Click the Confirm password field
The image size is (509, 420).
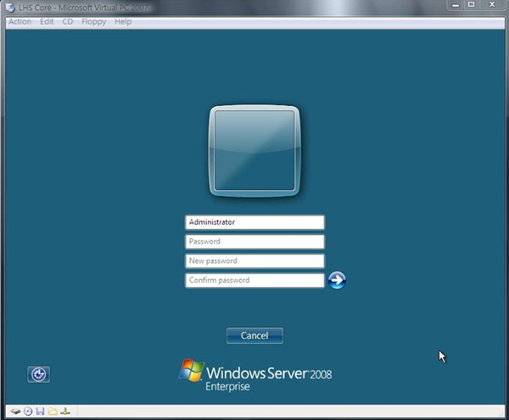coord(255,280)
